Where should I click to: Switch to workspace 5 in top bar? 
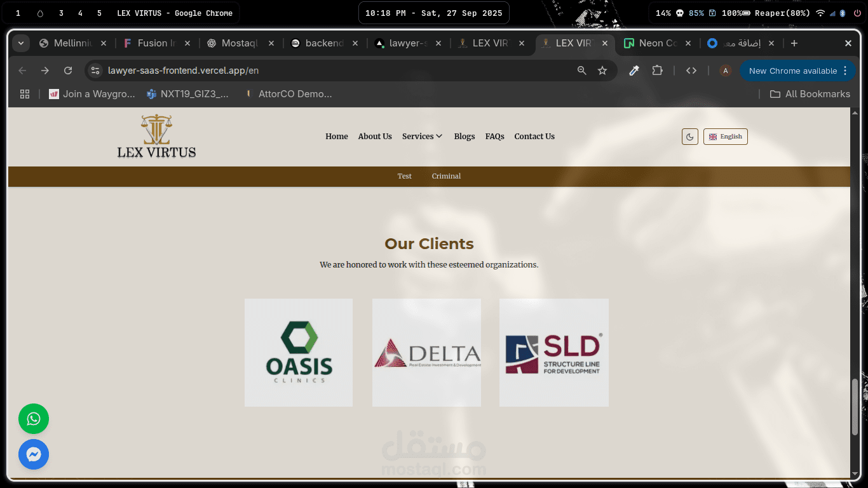point(99,13)
